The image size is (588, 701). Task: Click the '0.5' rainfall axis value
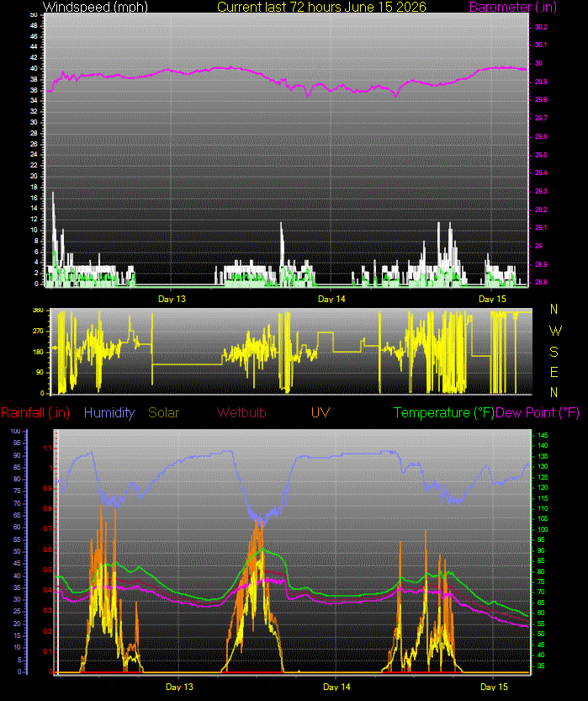pos(47,570)
